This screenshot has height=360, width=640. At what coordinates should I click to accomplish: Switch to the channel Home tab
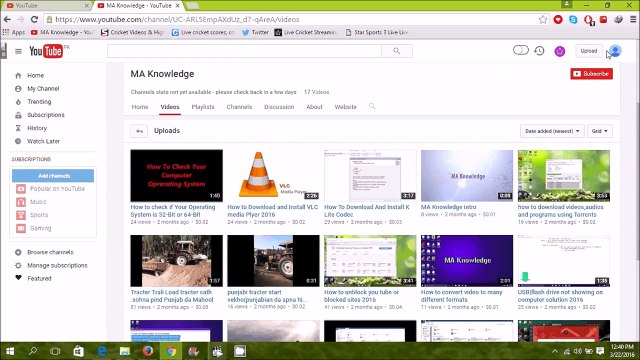[x=140, y=107]
